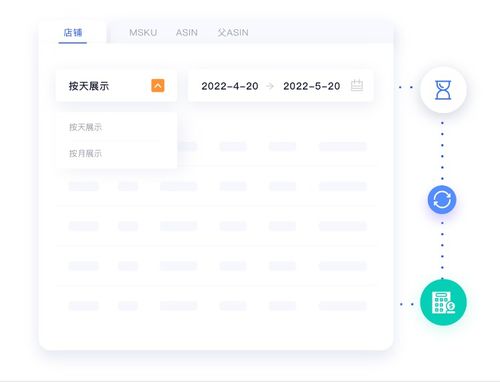Click first placeholder cell in second table row
The image size is (500, 383).
[84, 186]
